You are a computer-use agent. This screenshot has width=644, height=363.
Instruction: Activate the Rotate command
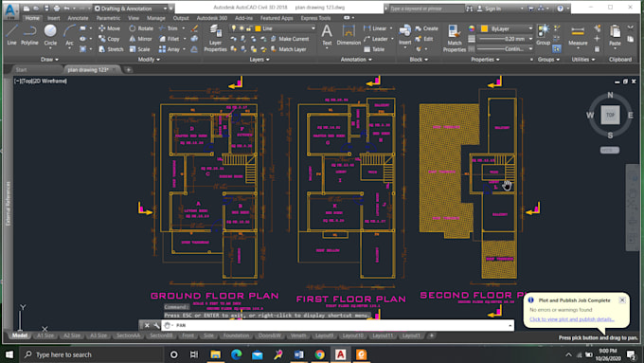pyautogui.click(x=141, y=28)
